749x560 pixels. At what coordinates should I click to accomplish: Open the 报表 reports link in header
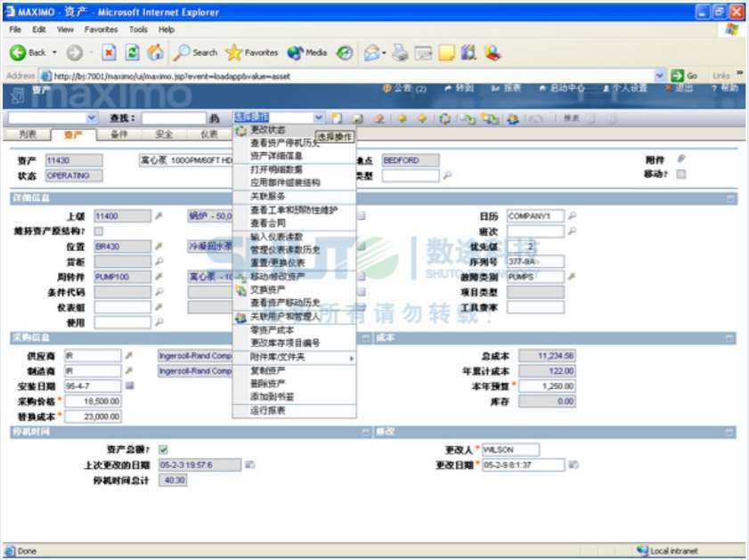506,88
